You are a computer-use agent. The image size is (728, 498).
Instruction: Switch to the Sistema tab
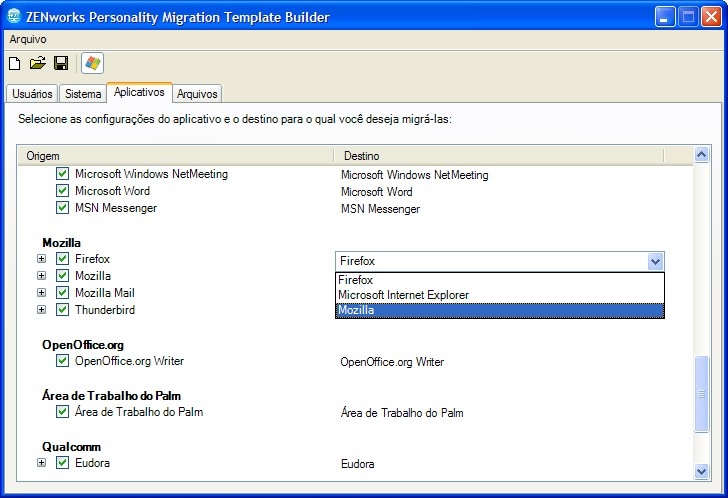pyautogui.click(x=83, y=93)
